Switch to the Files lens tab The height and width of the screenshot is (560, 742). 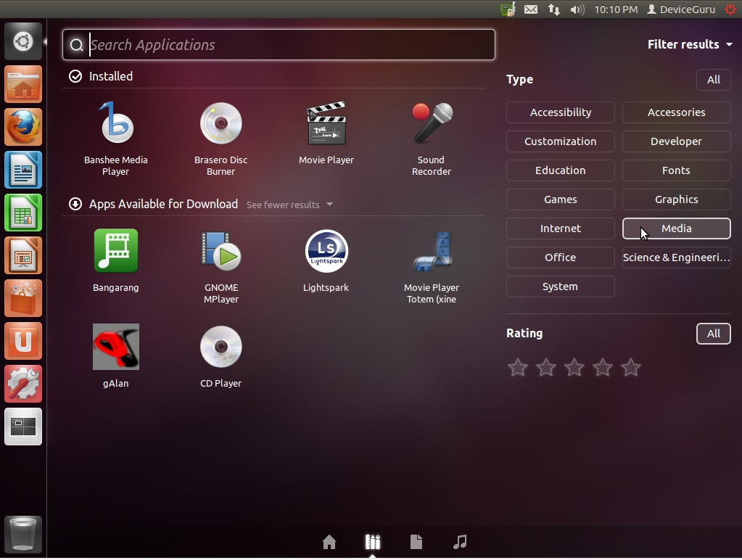click(x=416, y=542)
